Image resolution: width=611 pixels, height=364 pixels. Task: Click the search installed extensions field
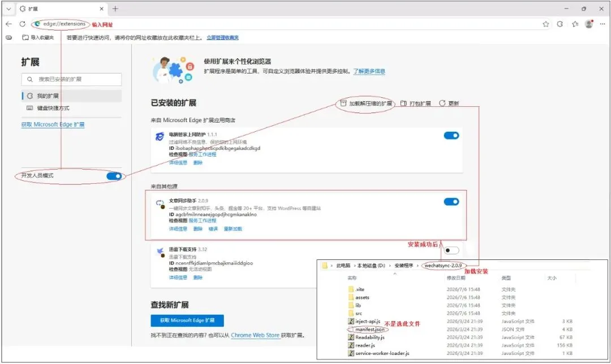click(x=71, y=80)
